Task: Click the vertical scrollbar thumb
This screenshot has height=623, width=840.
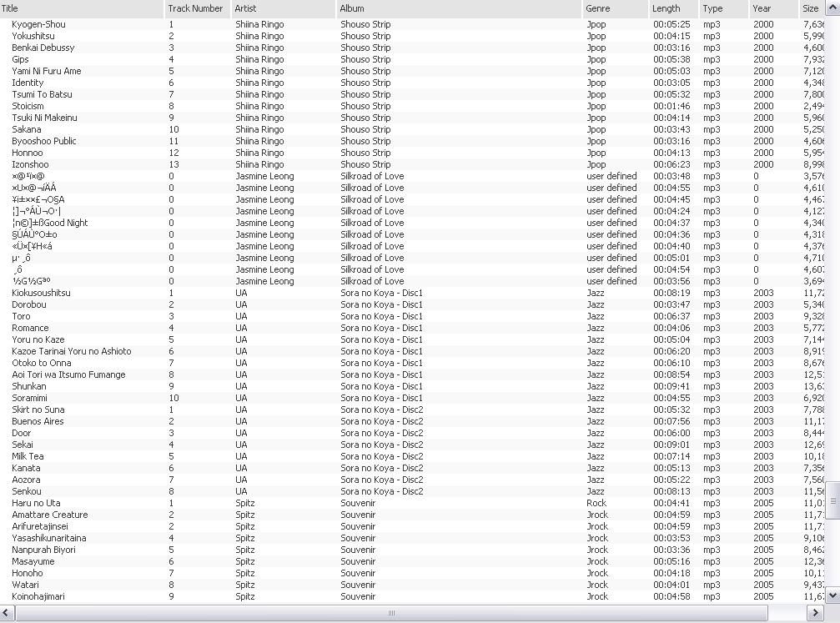Action: (832, 501)
